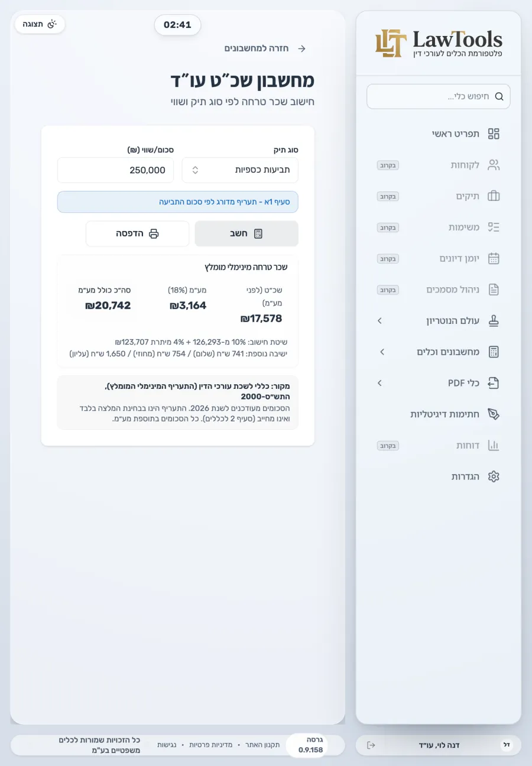Expand the כלי PDF submenu chevron
The width and height of the screenshot is (532, 766).
pyautogui.click(x=379, y=383)
